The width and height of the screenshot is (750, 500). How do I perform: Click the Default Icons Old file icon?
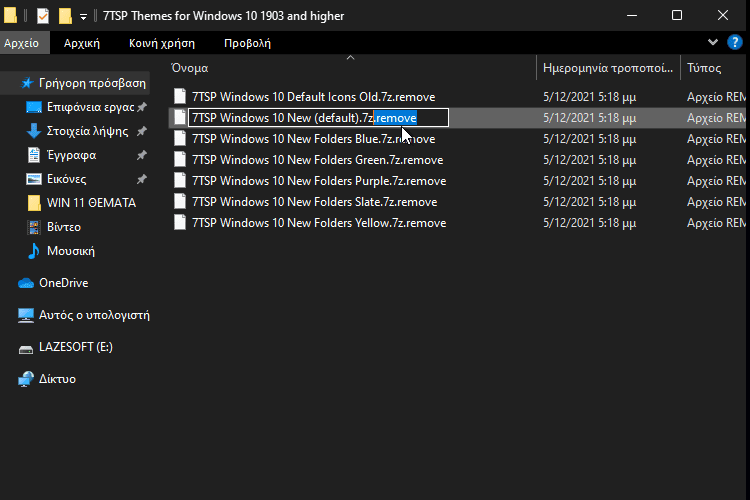[180, 96]
